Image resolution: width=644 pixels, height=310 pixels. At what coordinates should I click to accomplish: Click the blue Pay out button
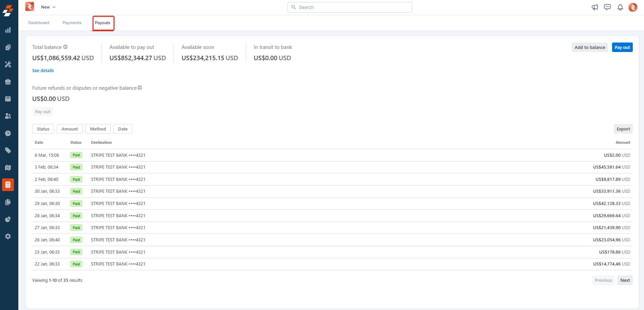pos(622,47)
